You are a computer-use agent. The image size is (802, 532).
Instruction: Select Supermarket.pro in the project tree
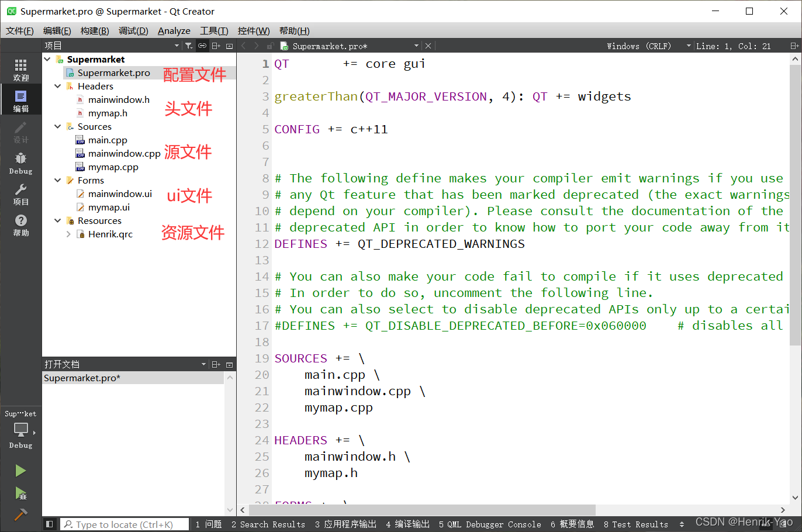pyautogui.click(x=113, y=72)
